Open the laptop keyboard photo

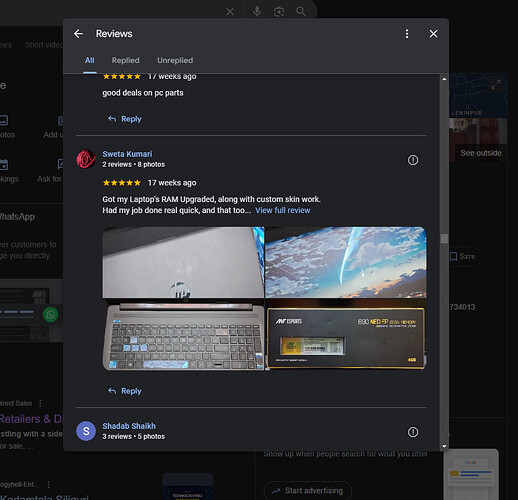pos(183,334)
